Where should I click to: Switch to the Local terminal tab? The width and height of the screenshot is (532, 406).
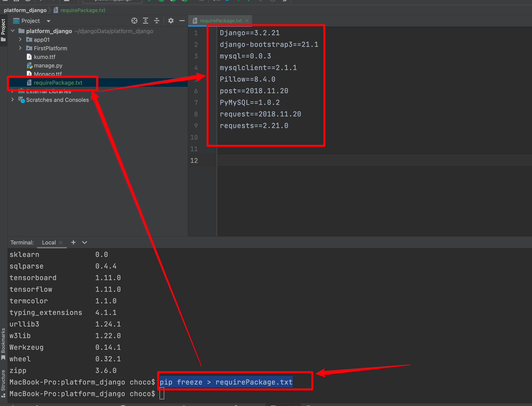(49, 242)
